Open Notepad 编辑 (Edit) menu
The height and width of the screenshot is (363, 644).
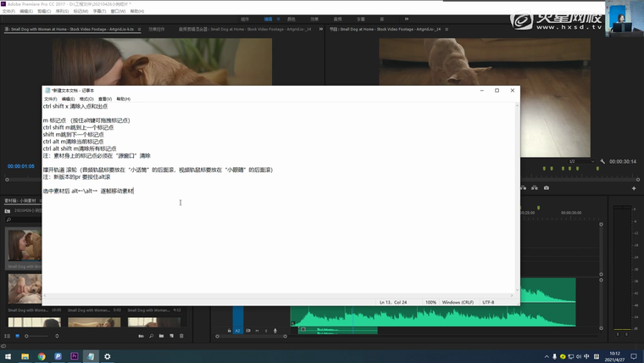(x=69, y=99)
